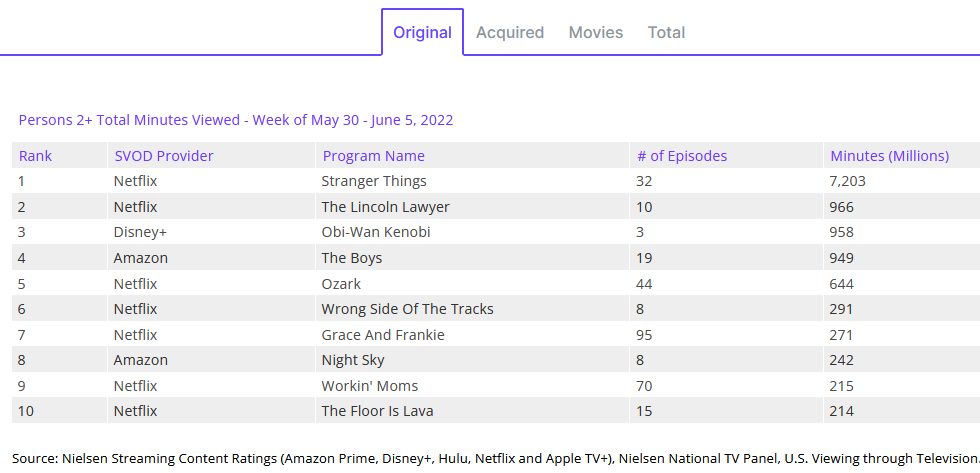Click The Boys program cell
The width and height of the screenshot is (980, 473).
(x=352, y=258)
